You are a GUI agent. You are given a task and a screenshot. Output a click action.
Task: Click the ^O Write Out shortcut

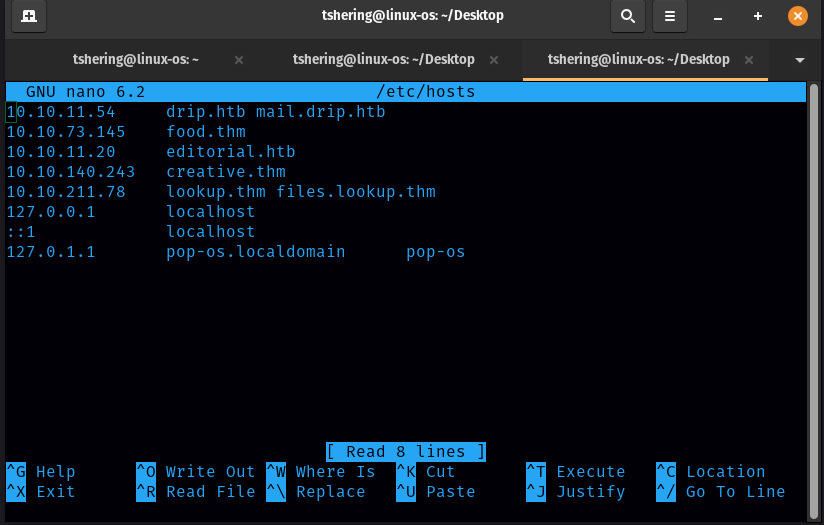196,472
